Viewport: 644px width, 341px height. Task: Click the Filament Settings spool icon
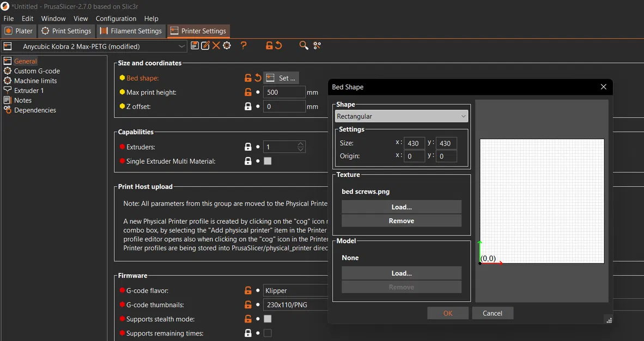point(104,31)
